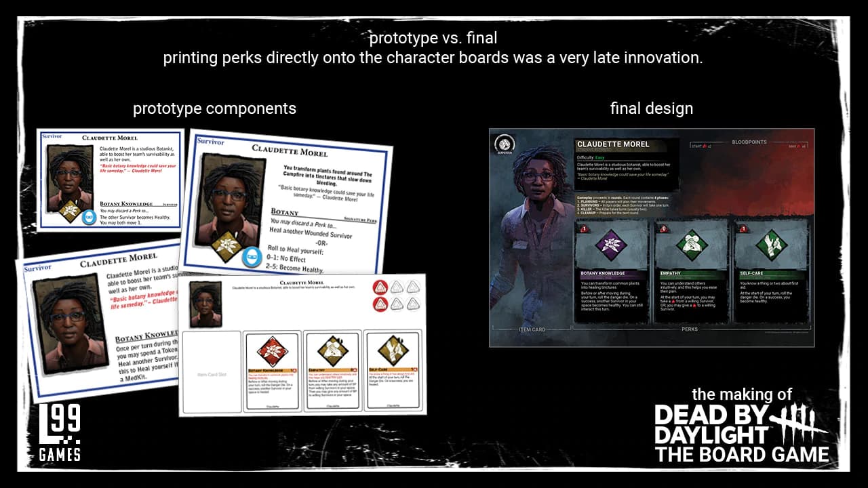
Task: Click the 'prototype vs. final' heading
Action: 433,37
